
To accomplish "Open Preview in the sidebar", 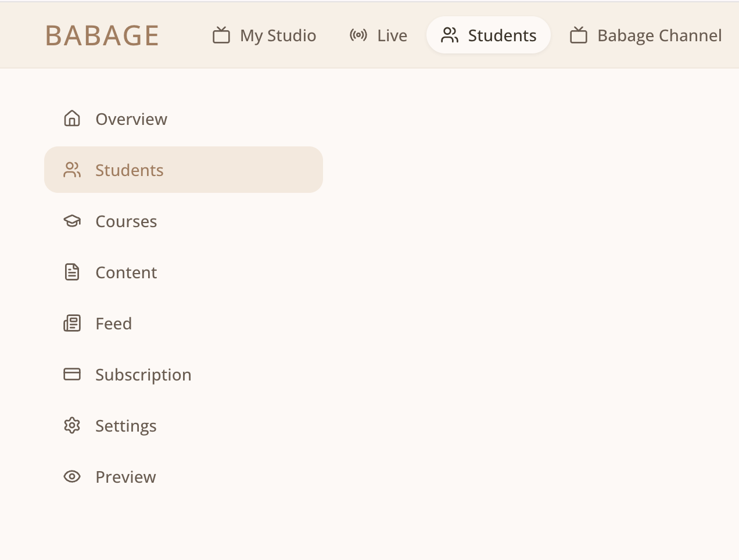I will (x=184, y=476).
